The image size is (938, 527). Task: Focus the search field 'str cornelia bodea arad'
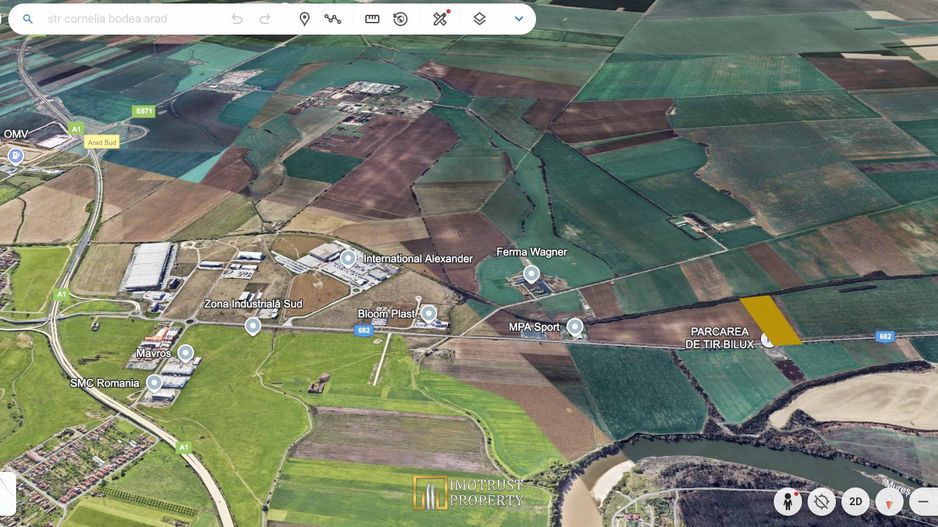click(x=130, y=19)
